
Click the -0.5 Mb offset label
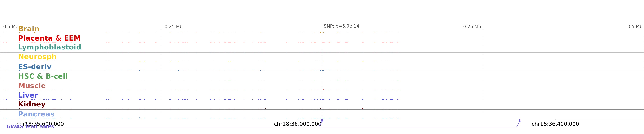[x=10, y=27]
